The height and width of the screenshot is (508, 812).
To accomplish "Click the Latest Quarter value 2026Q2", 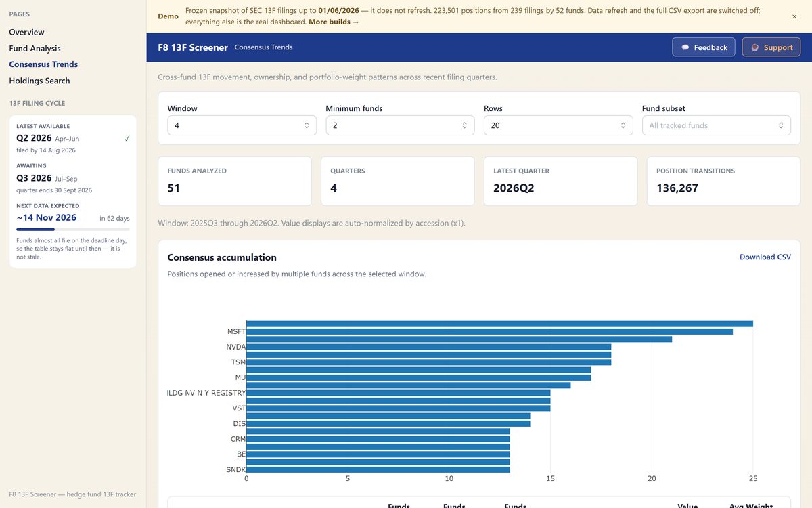I will click(514, 188).
